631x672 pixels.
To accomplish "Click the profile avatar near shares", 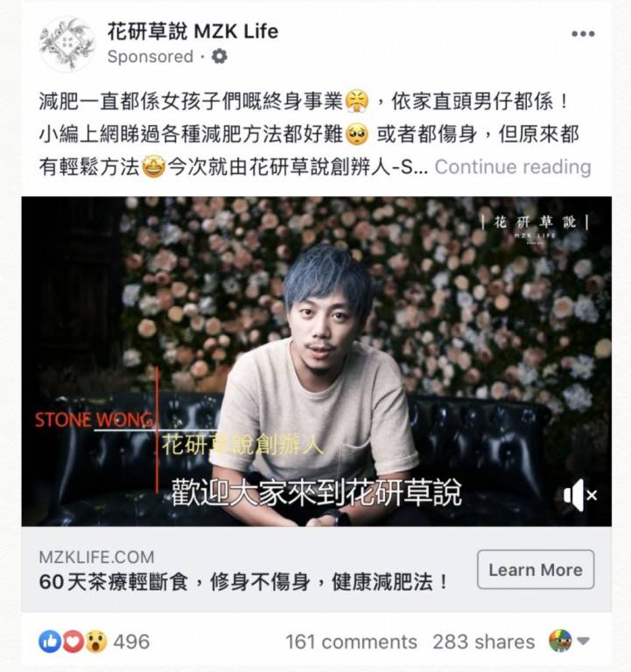I will point(560,640).
